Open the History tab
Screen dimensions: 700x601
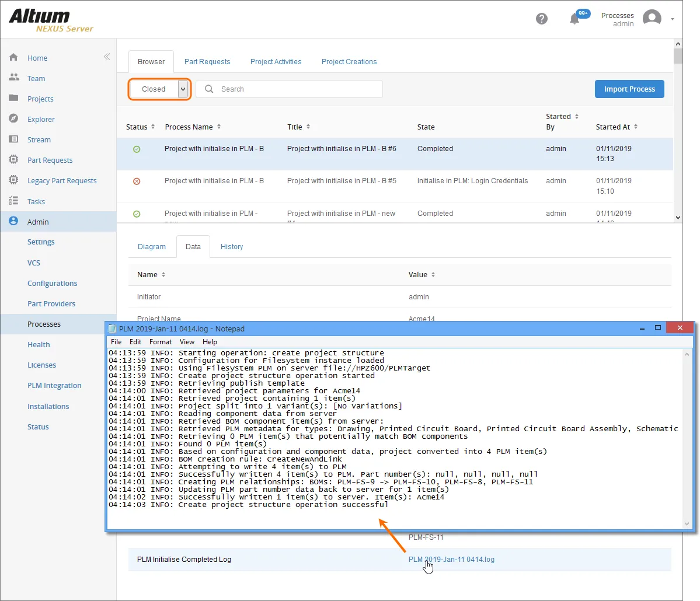pos(232,247)
